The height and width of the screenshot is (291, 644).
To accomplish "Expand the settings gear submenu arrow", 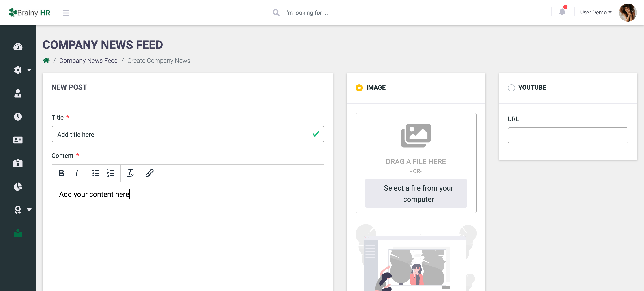I will (29, 70).
